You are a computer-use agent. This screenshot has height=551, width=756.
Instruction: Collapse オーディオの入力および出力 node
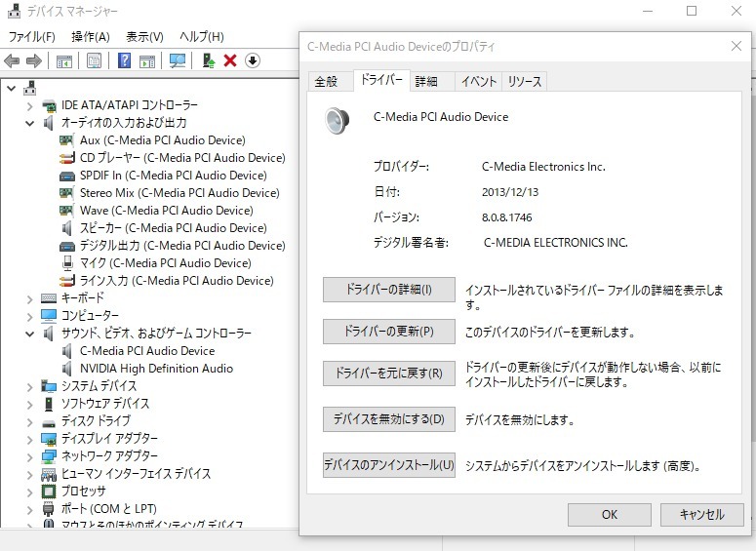tap(30, 124)
